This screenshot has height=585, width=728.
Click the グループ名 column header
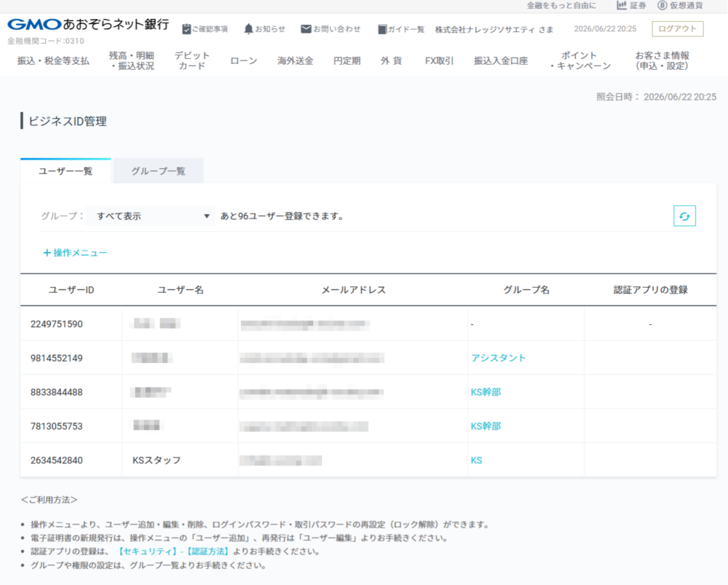(x=526, y=290)
